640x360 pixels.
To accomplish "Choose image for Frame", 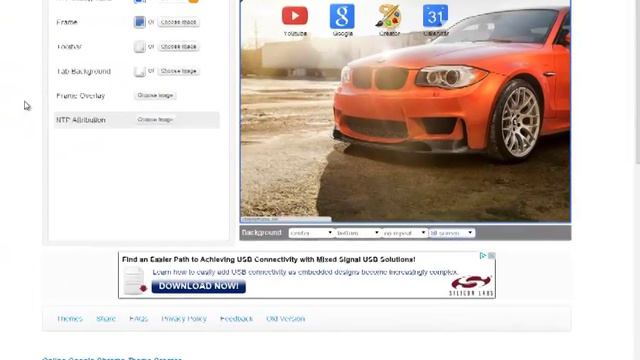I will point(179,22).
